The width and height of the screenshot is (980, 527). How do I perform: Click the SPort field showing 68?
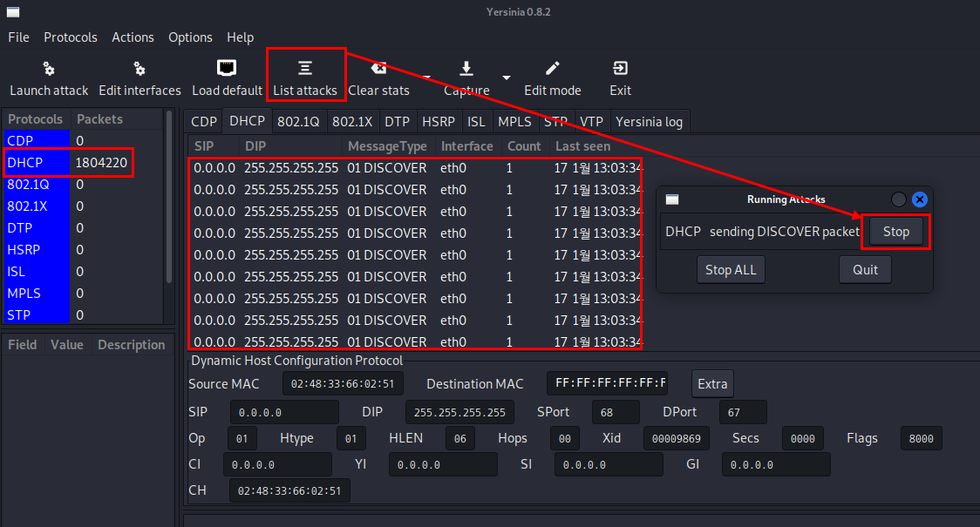pos(616,412)
